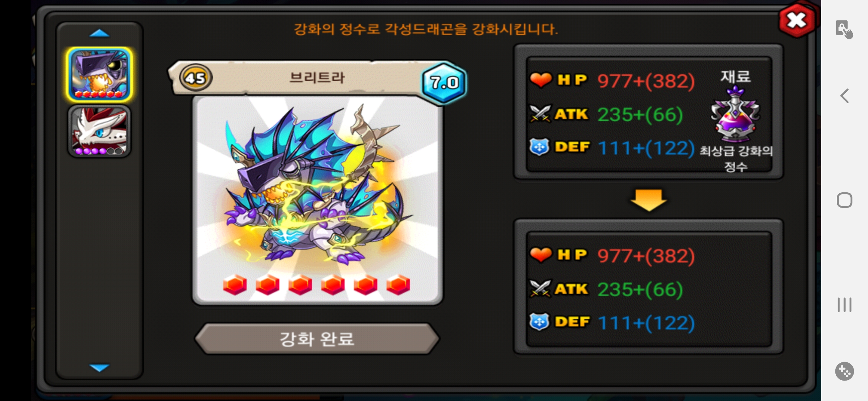Tap the level 45 badge
868x401 pixels.
[195, 78]
